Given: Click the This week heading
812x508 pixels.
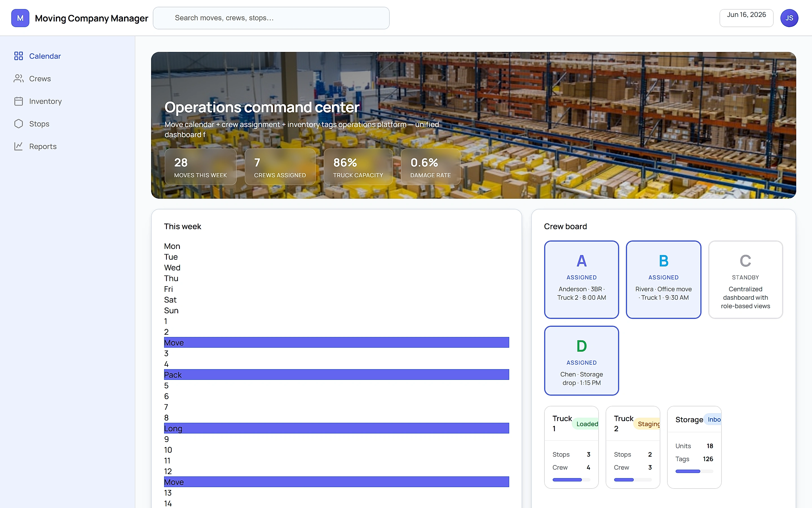Looking at the screenshot, I should click(182, 226).
